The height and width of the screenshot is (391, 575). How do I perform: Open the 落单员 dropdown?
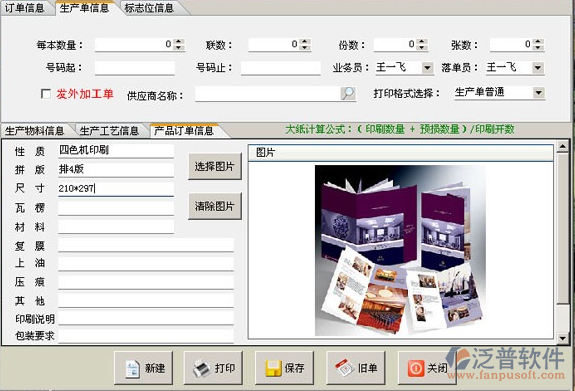click(x=538, y=68)
